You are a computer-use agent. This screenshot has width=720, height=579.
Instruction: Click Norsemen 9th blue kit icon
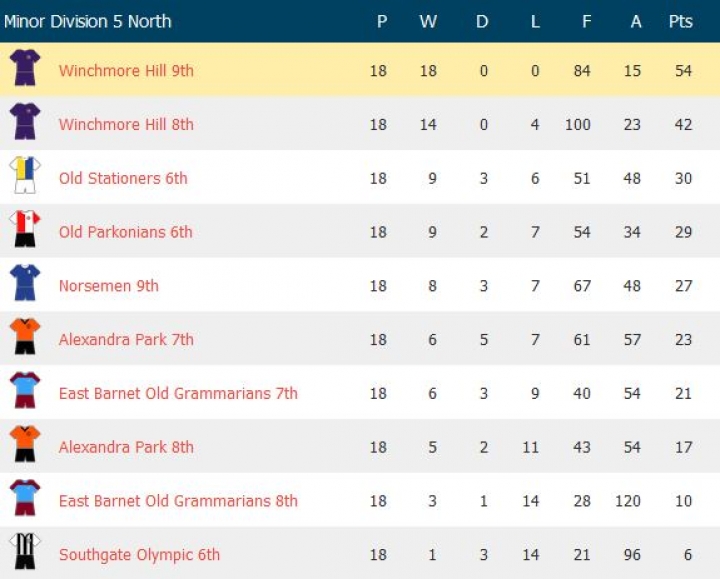[x=25, y=284]
